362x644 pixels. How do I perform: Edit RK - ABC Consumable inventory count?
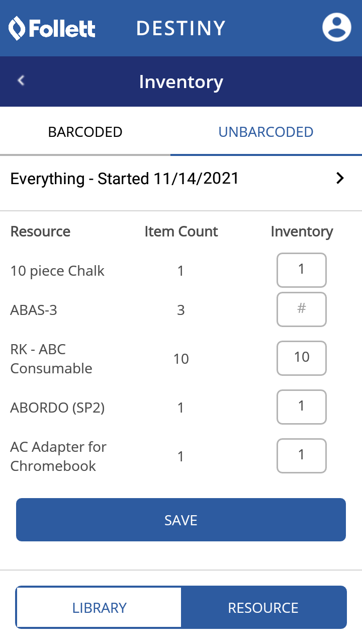pyautogui.click(x=301, y=358)
